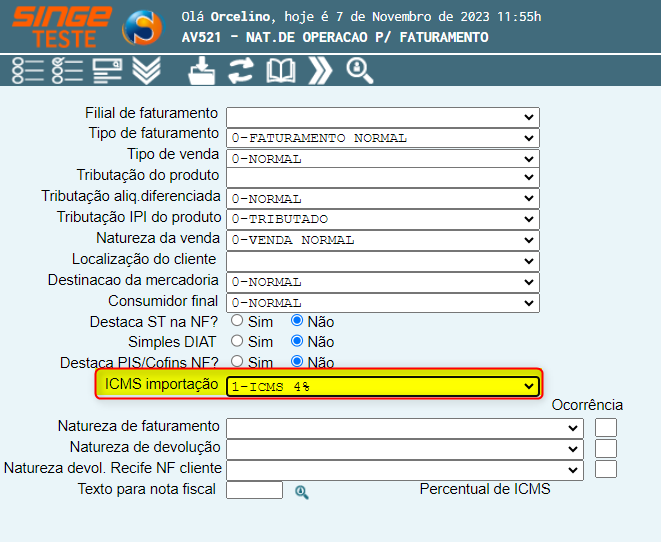The width and height of the screenshot is (661, 542).
Task: Select Não for Destaca PIS/Cofins NF
Action: coord(297,361)
